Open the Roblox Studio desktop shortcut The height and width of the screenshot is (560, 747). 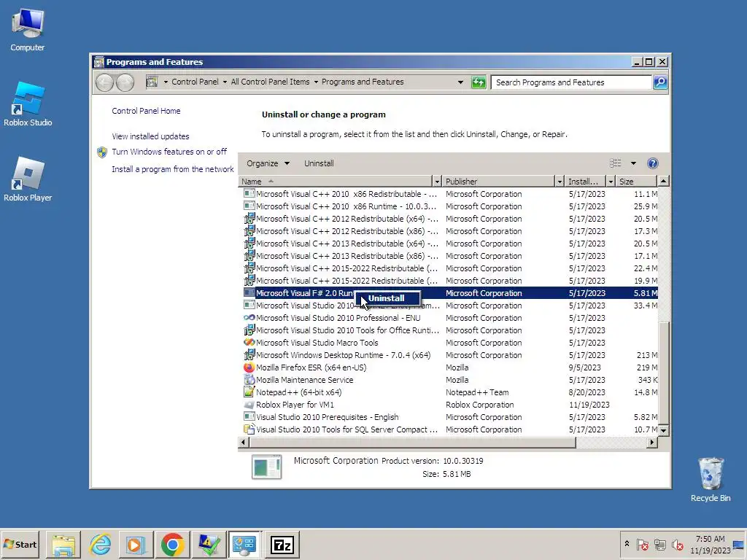[28, 104]
